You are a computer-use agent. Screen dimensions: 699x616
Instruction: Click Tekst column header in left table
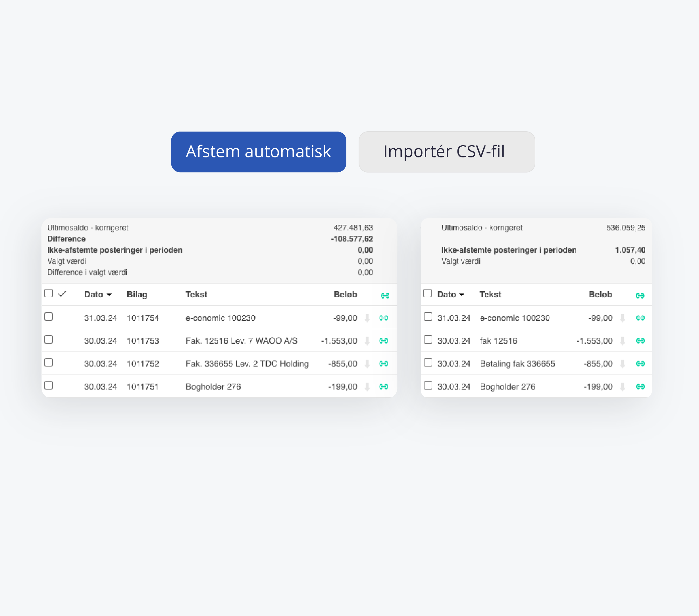point(196,294)
